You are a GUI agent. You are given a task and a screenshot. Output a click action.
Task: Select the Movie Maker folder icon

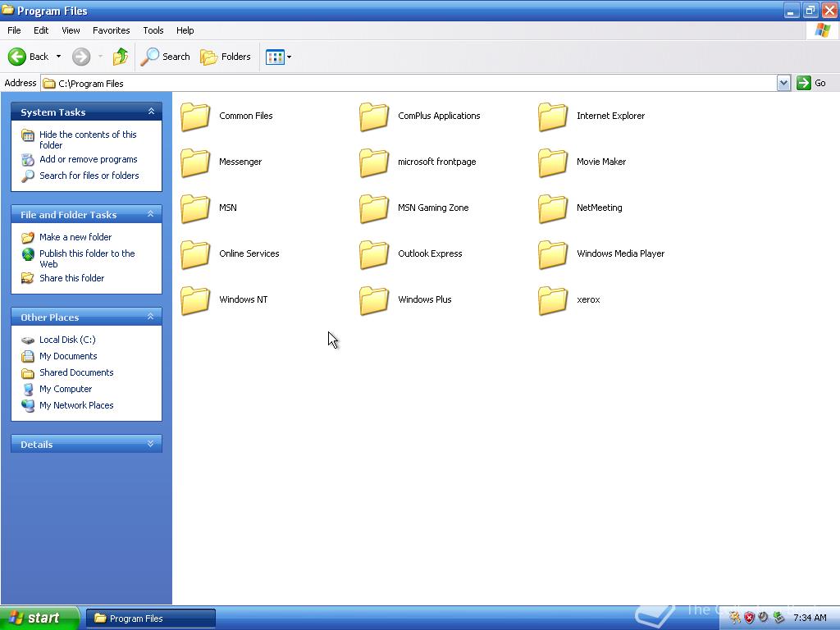(553, 162)
